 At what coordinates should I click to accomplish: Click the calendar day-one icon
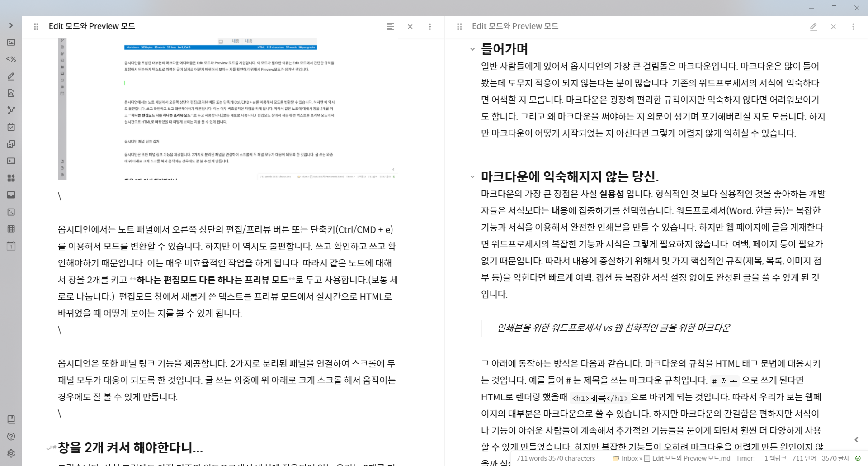11,246
